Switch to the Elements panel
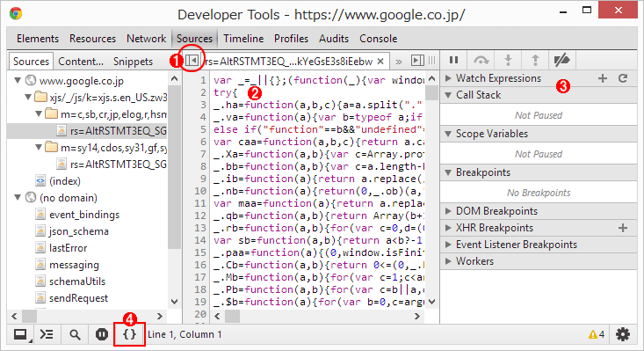The image size is (644, 351). click(38, 39)
